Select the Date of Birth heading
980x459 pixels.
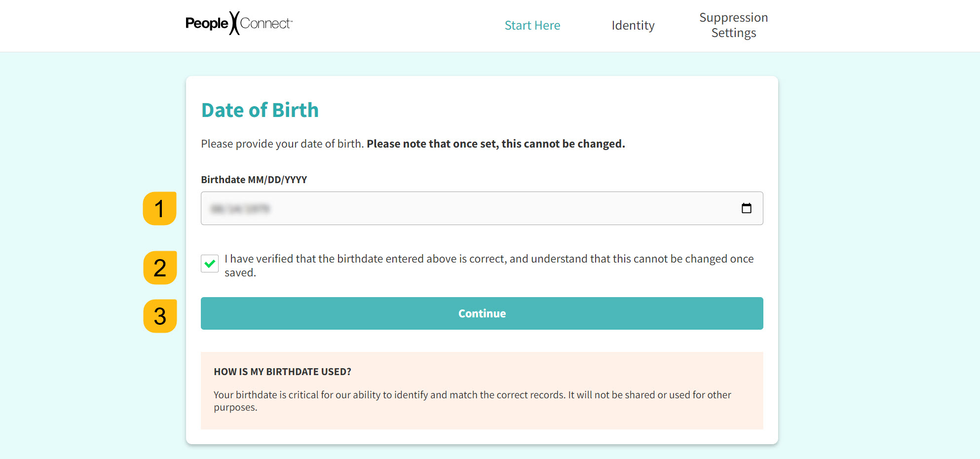coord(260,110)
